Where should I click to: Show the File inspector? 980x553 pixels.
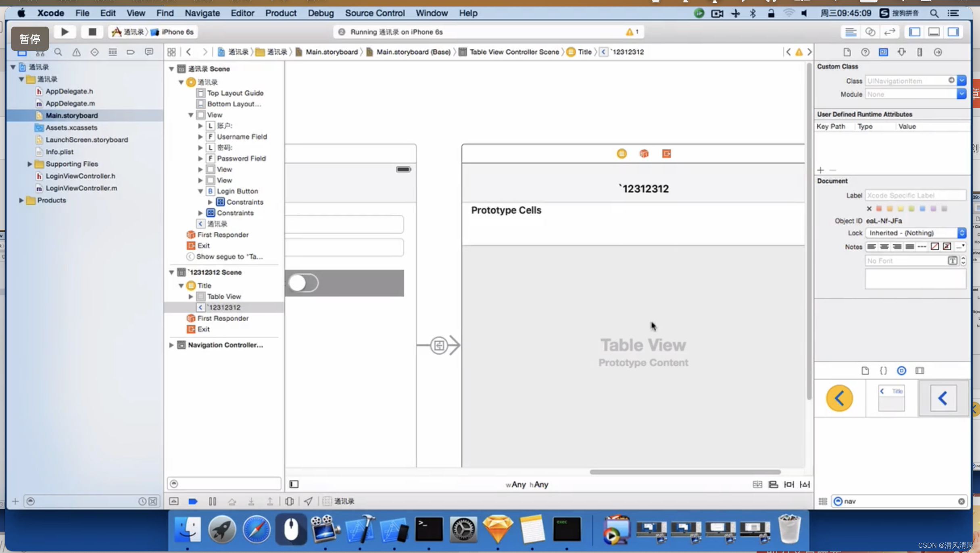[x=847, y=52]
